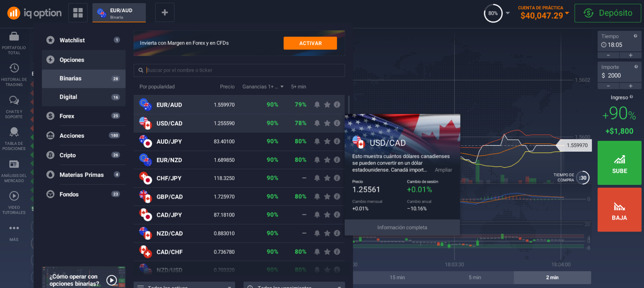Click the green SUBE button
Image resolution: width=644 pixels, height=288 pixels.
click(x=619, y=163)
